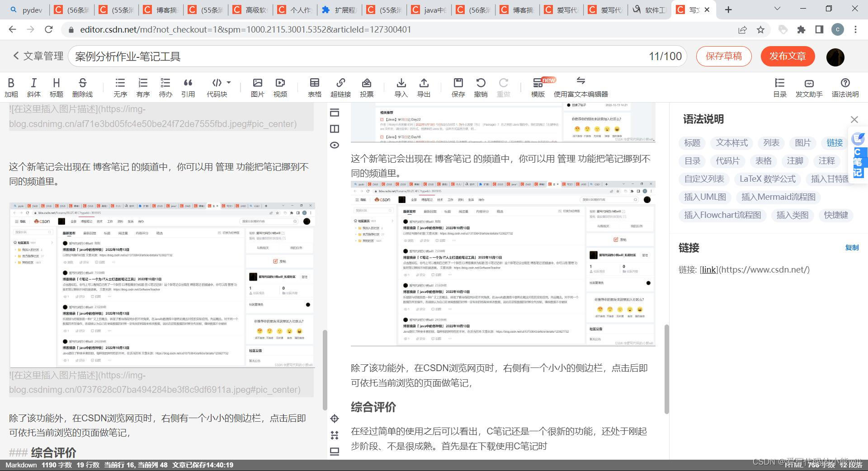Select the 插入Mermaid流程图 tag
Screen dimensions: 868x471
(778, 197)
